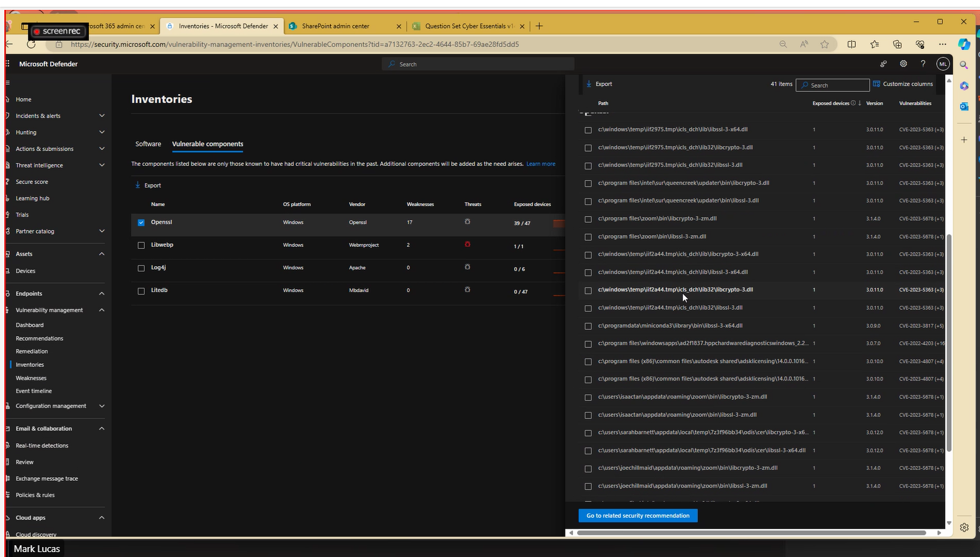
Task: Open a new browser tab
Action: tap(539, 26)
